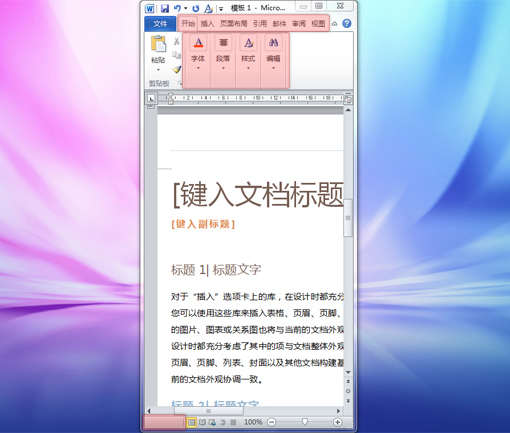Click the zoom slider handle
The image size is (510, 433).
tap(304, 422)
